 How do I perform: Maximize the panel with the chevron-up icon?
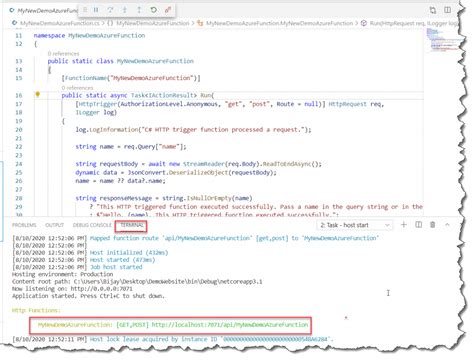447,225
